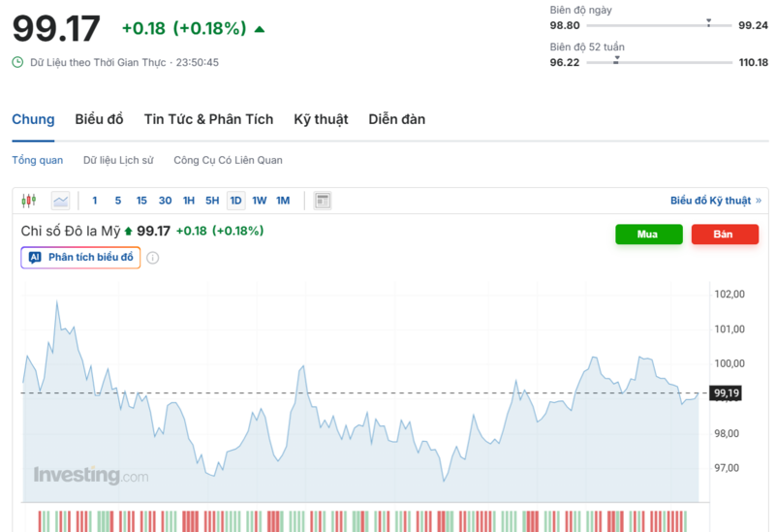This screenshot has width=775, height=532.
Task: Click the clock icon next to real-time data
Action: pyautogui.click(x=17, y=62)
